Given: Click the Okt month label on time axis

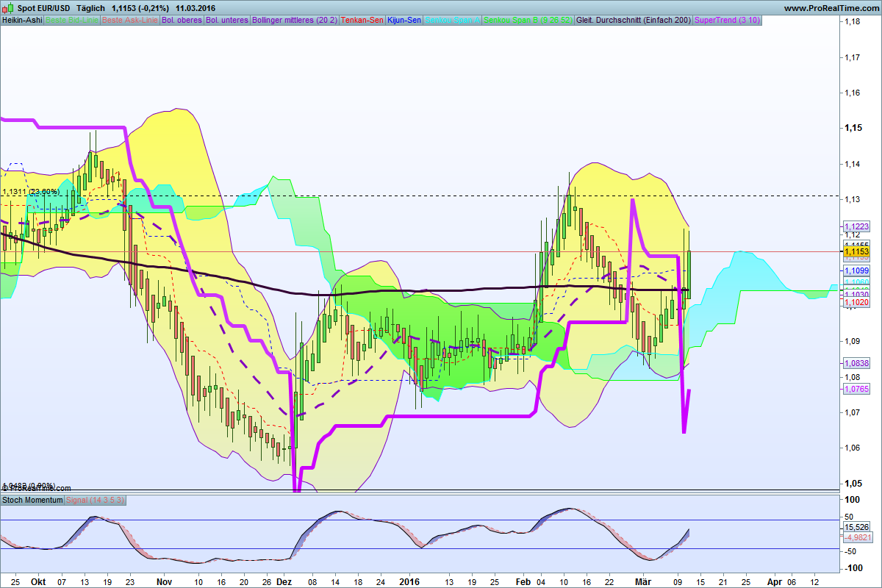Looking at the screenshot, I should 39,581.
